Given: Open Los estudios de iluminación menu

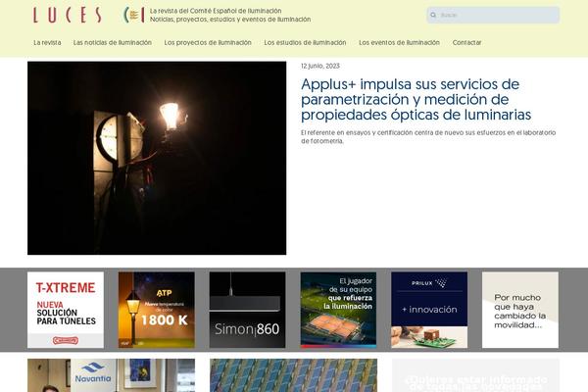Looking at the screenshot, I should [x=305, y=43].
